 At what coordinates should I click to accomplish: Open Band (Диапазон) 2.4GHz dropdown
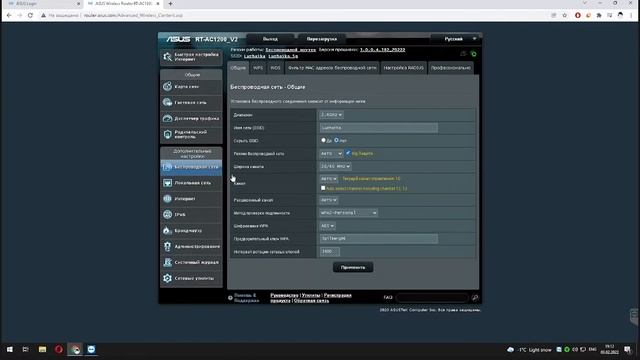coord(331,115)
